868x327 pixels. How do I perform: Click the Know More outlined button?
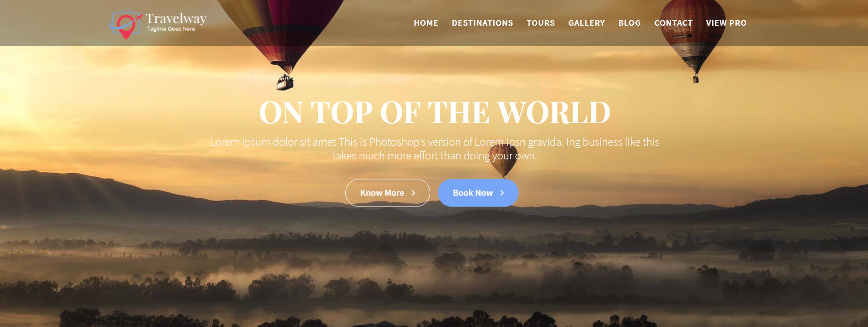[388, 193]
